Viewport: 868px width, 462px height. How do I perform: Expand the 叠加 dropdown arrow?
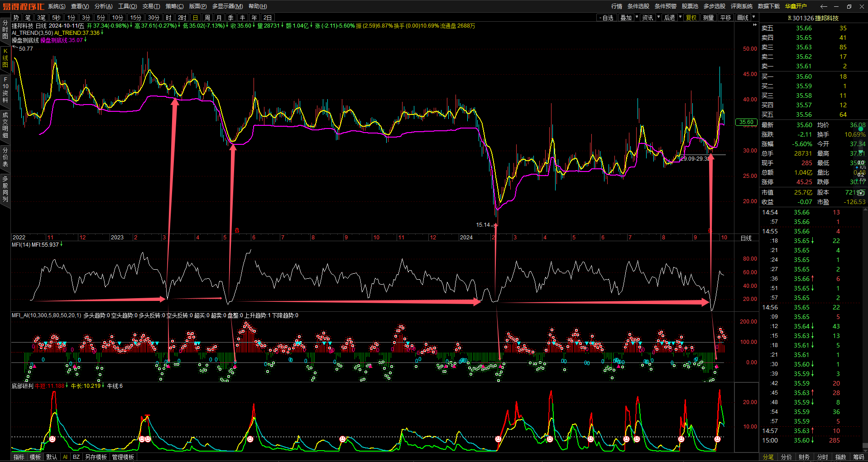[637, 17]
